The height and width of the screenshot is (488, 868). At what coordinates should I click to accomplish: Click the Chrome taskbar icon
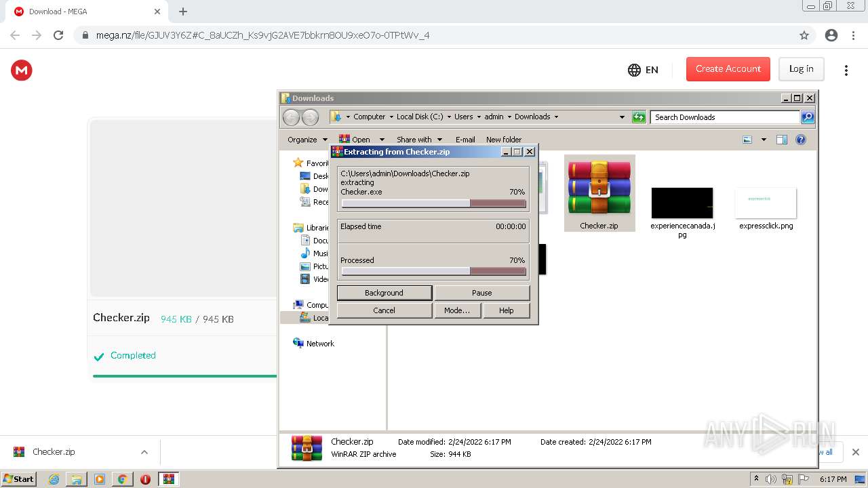click(x=122, y=479)
